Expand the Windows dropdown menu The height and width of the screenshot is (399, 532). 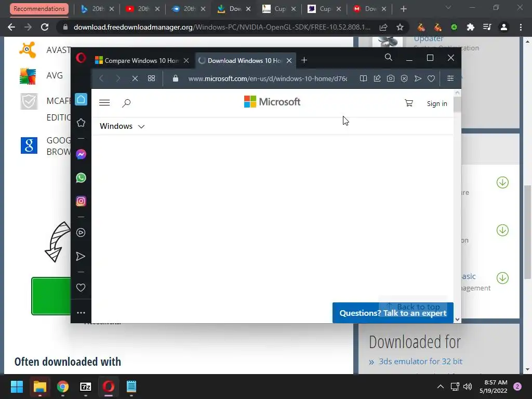[122, 126]
